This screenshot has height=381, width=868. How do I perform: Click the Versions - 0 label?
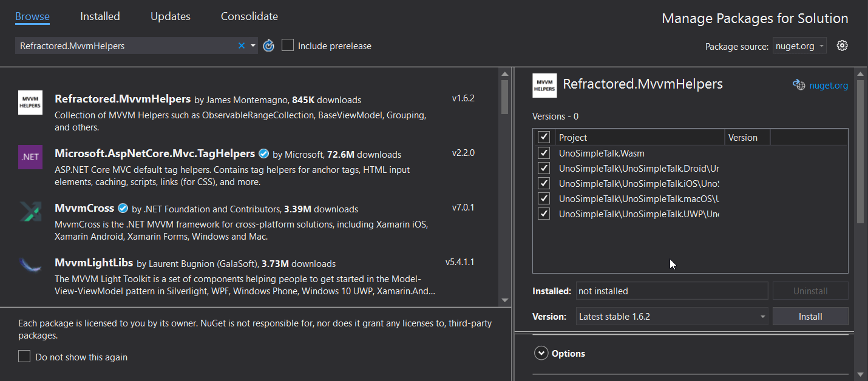point(555,116)
